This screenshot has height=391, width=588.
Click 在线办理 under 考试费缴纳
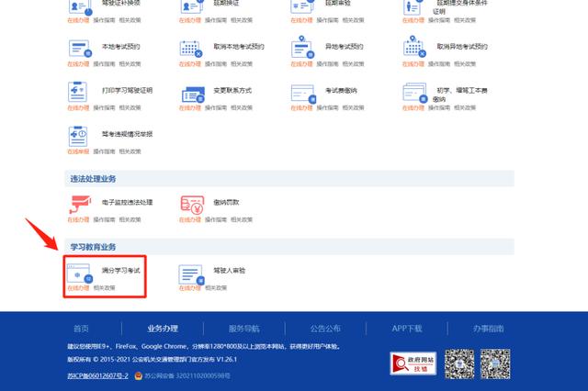[301, 108]
